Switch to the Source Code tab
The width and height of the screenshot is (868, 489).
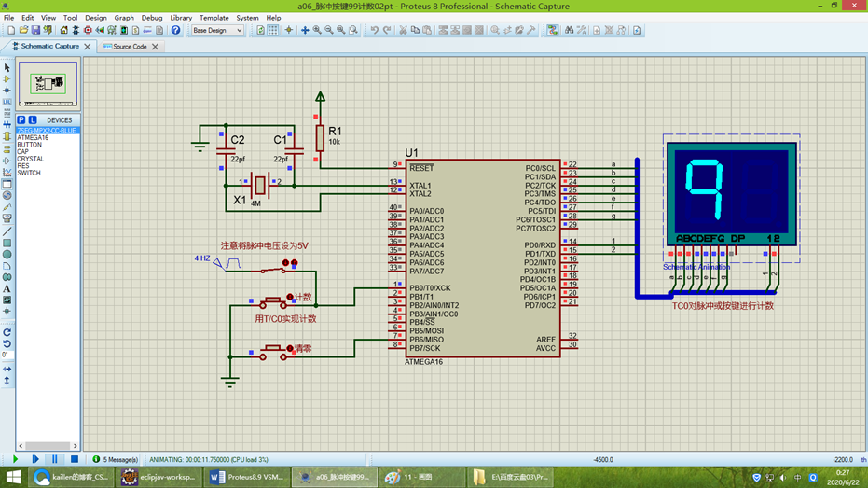coord(131,47)
